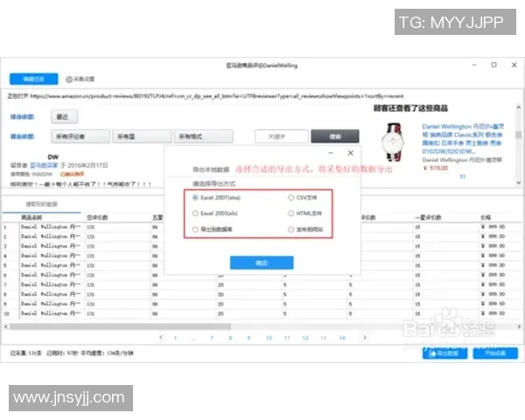Image resolution: width=525 pixels, height=420 pixels.
Task: Click the dark search button
Action: [x=335, y=136]
